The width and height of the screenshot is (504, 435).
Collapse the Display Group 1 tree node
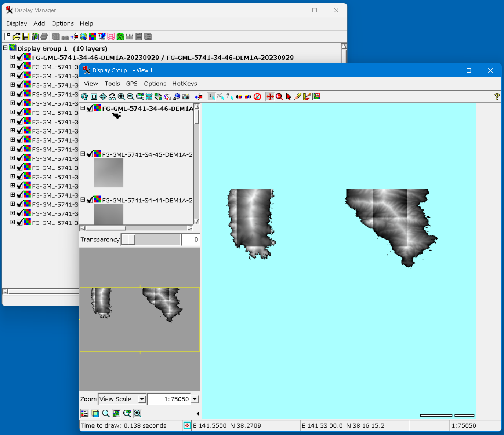coord(5,48)
